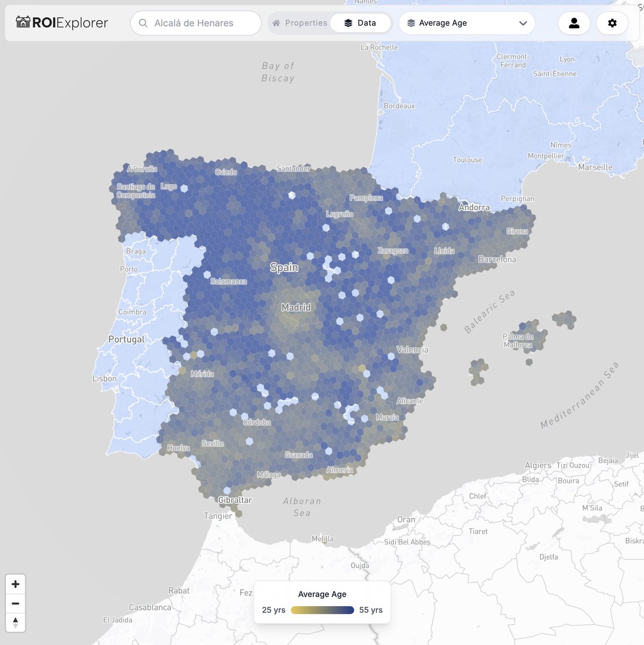Click the 25-to-55 yrs gradient bar in the legend
644x645 pixels.
pyautogui.click(x=322, y=610)
